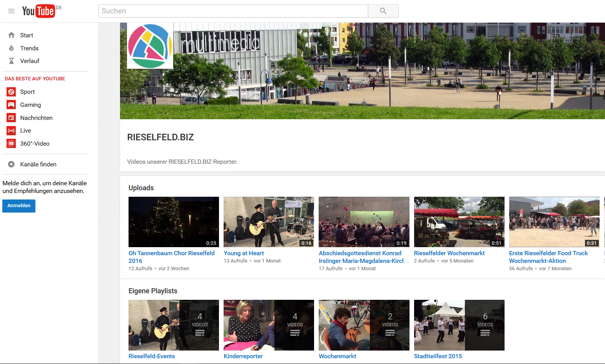Open Rieselfeld-Events playlist thumbnail

tap(174, 325)
